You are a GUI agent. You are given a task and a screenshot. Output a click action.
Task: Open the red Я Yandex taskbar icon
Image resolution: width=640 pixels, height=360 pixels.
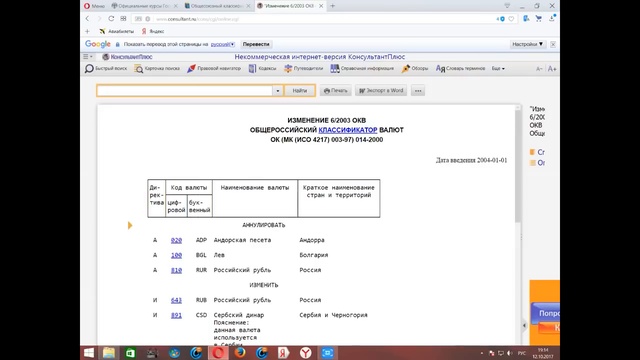284,353
